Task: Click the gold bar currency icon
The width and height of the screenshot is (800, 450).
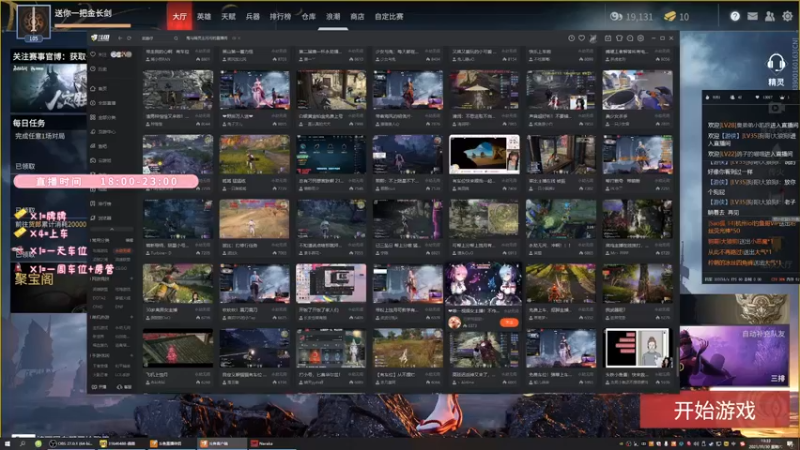Action: pyautogui.click(x=670, y=16)
